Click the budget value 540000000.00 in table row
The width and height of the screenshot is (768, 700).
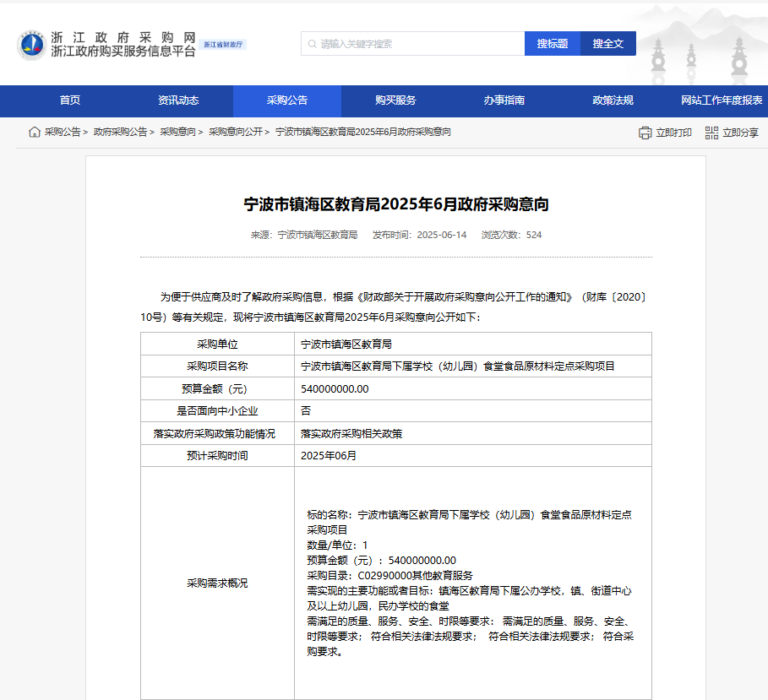pyautogui.click(x=472, y=388)
